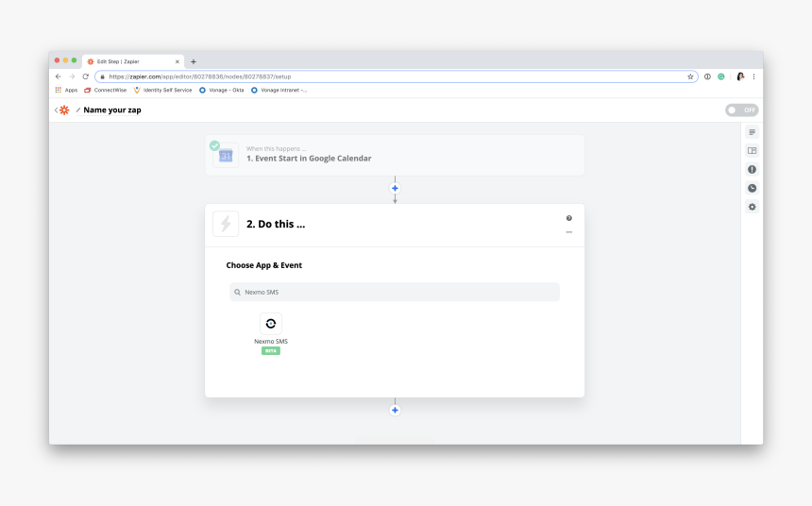The width and height of the screenshot is (812, 506).
Task: Click the circled info extension icon
Action: (x=707, y=76)
